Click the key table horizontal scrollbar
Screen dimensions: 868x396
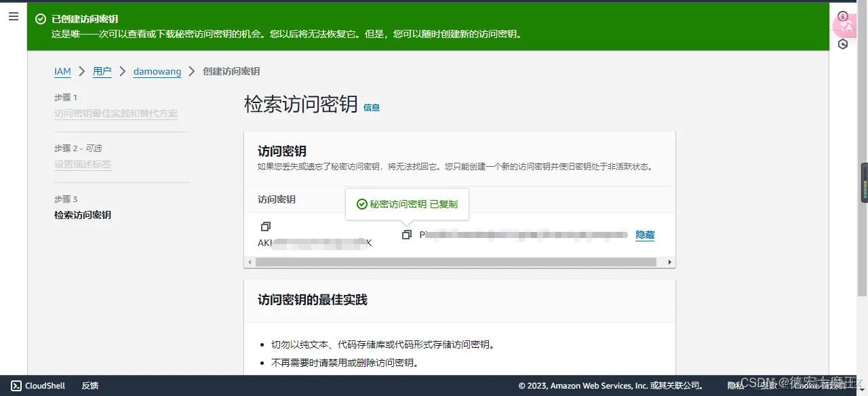coord(456,262)
